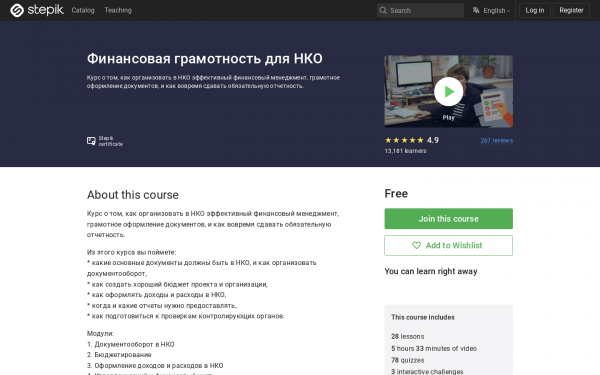Click the Free price label
This screenshot has height=375, width=600.
tap(396, 194)
